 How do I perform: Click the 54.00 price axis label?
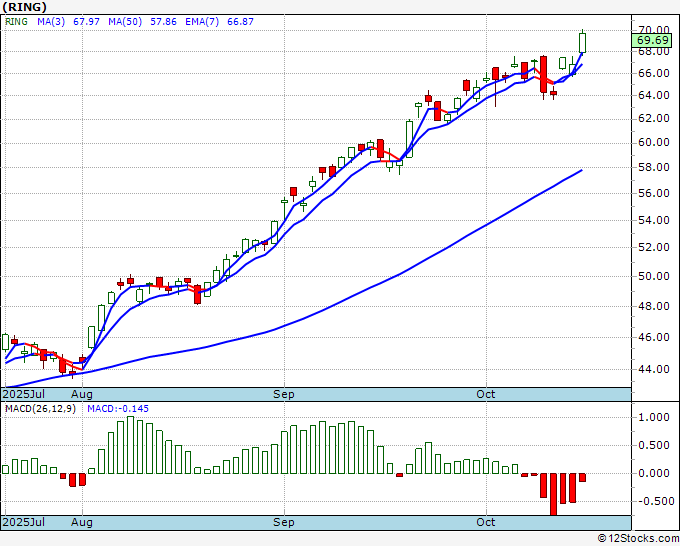pyautogui.click(x=654, y=220)
